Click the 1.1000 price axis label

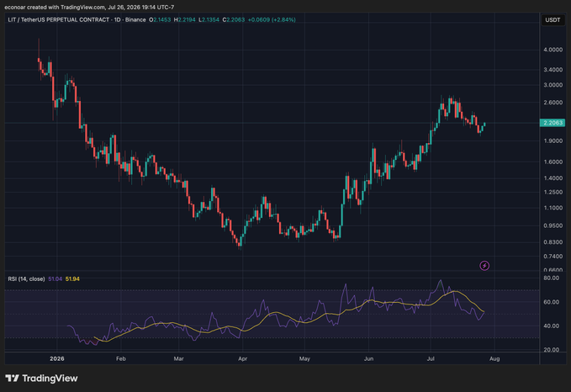pyautogui.click(x=552, y=208)
